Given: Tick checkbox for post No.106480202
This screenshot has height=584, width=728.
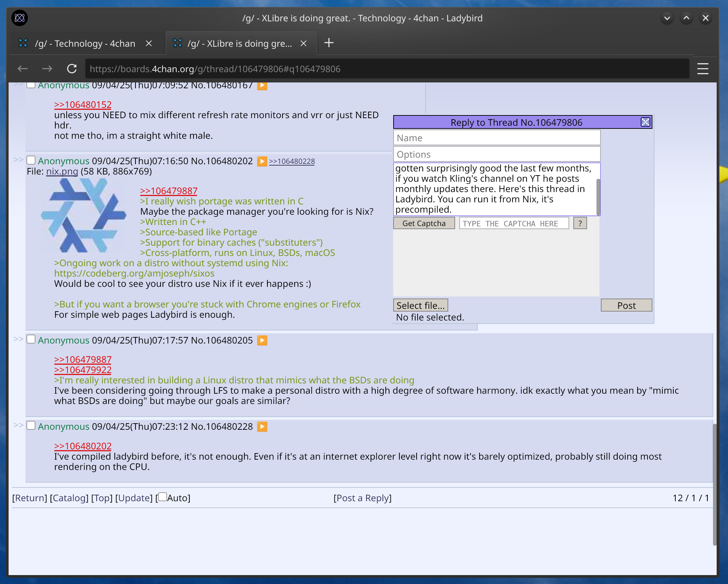Looking at the screenshot, I should coord(31,160).
